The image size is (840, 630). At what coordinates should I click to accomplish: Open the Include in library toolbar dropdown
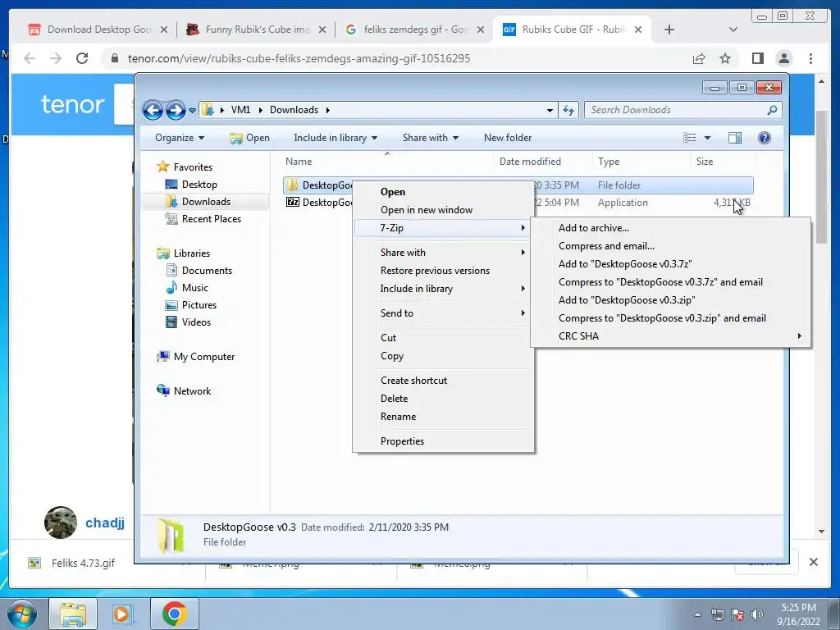point(336,138)
